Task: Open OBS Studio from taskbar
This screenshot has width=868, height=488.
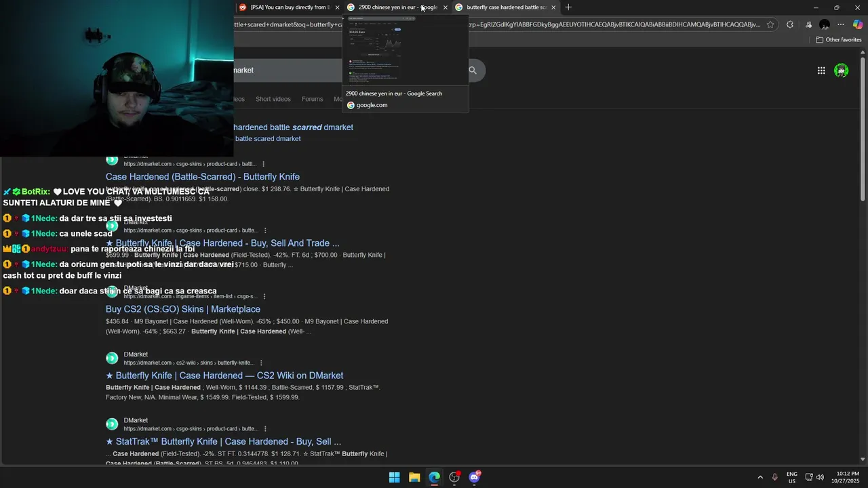Action: [454, 477]
